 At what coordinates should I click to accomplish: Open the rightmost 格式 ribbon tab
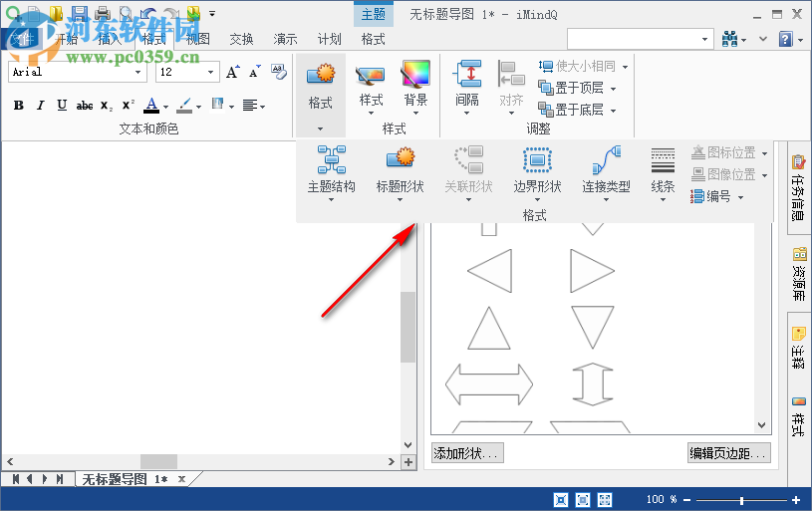point(374,39)
